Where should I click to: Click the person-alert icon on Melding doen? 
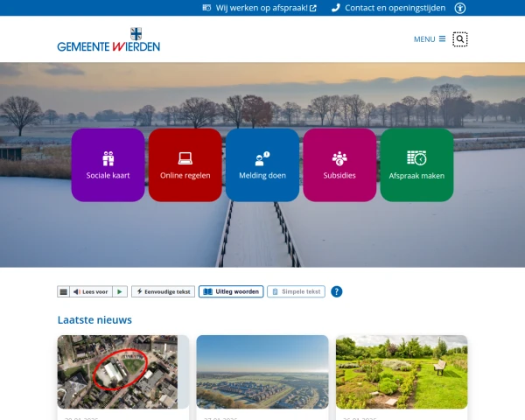[x=262, y=158]
